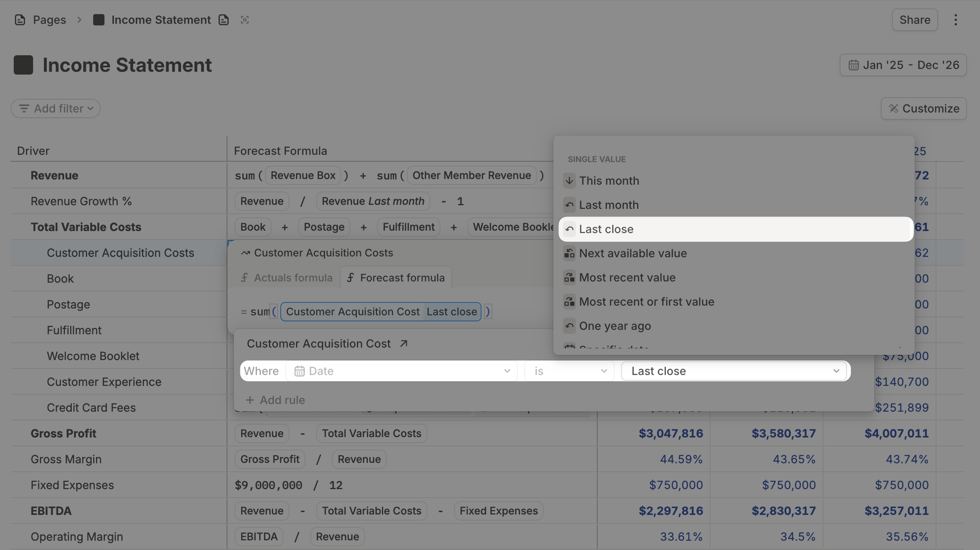
Task: Click Add rule button
Action: [x=276, y=400]
